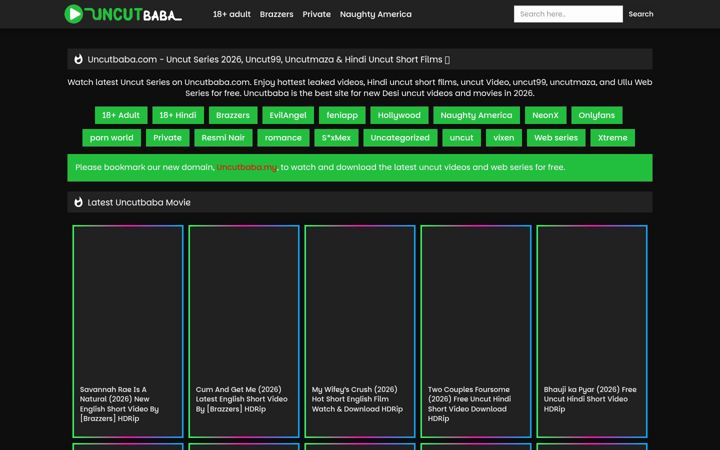The image size is (720, 450).
Task: Open the 18+ Adult category tag
Action: [x=121, y=115]
